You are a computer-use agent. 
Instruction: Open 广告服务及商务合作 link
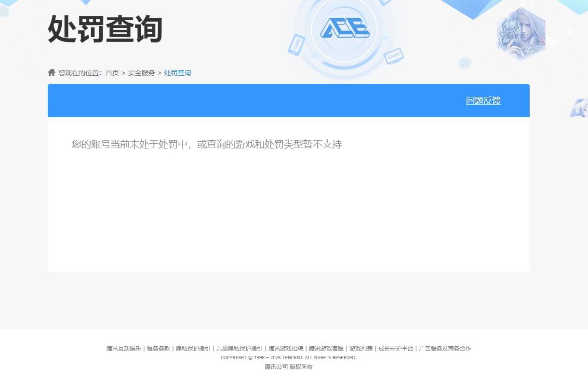[445, 348]
